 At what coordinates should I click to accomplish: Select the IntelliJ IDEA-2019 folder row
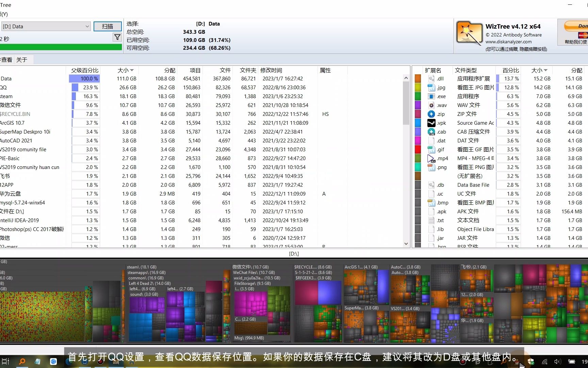pyautogui.click(x=201, y=220)
